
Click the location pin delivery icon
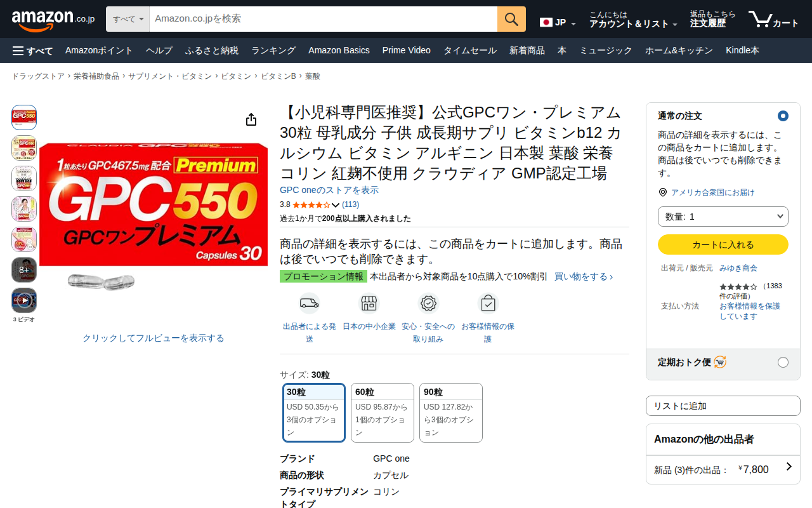[663, 192]
